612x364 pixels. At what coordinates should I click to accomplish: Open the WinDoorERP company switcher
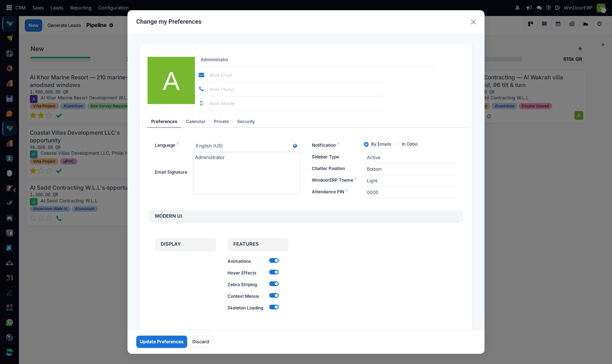(578, 8)
